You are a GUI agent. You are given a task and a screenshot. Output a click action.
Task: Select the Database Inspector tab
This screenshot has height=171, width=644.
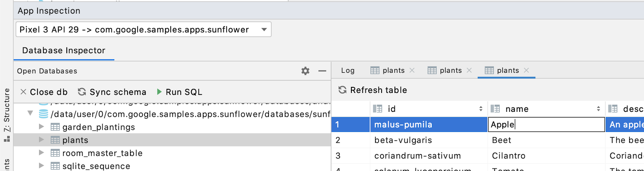[64, 50]
